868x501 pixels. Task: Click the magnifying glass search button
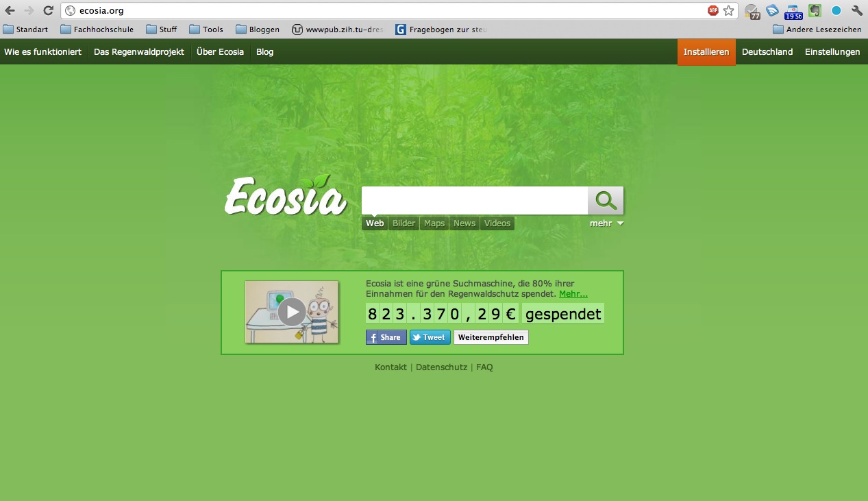coord(606,200)
